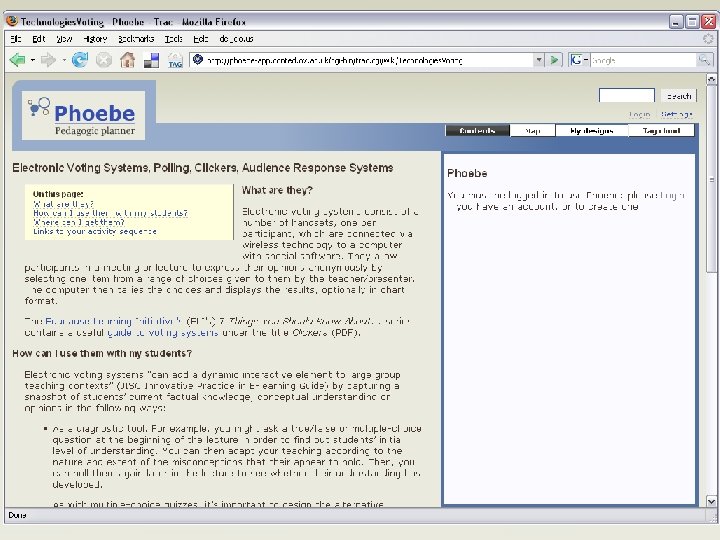720x540 pixels.
Task: Go to Home via the house icon
Action: click(x=128, y=60)
